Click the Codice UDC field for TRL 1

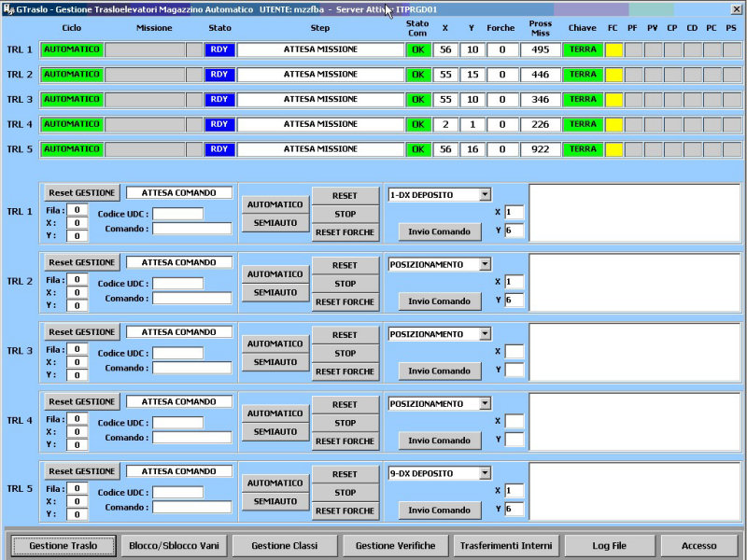(177, 214)
